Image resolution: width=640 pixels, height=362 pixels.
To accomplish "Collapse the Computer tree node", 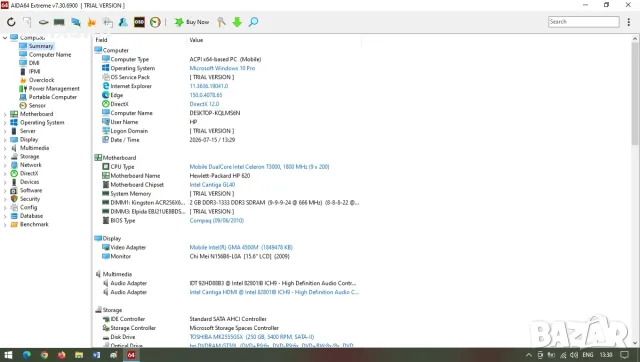I will [5, 38].
